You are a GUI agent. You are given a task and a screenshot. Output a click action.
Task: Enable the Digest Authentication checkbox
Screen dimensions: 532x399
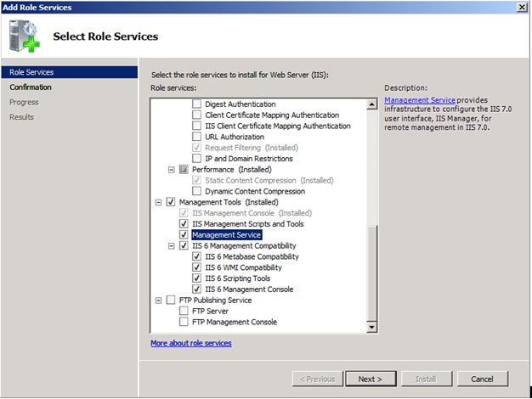[197, 104]
